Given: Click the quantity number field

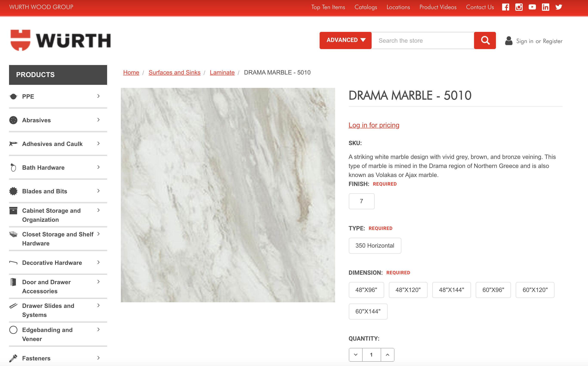Looking at the screenshot, I should coord(371,355).
